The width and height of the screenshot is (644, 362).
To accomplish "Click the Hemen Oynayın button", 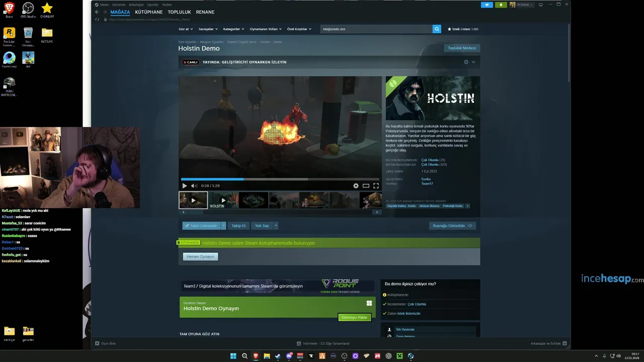I will click(x=200, y=256).
